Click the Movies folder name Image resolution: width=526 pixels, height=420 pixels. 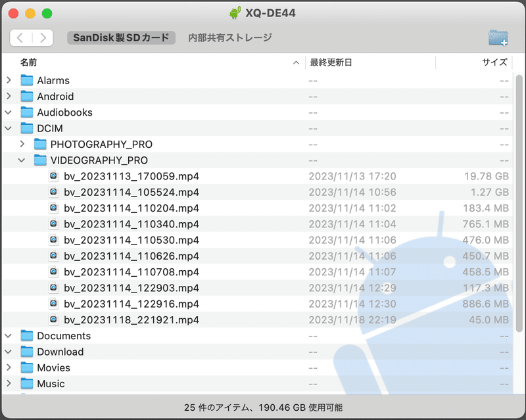coord(54,367)
